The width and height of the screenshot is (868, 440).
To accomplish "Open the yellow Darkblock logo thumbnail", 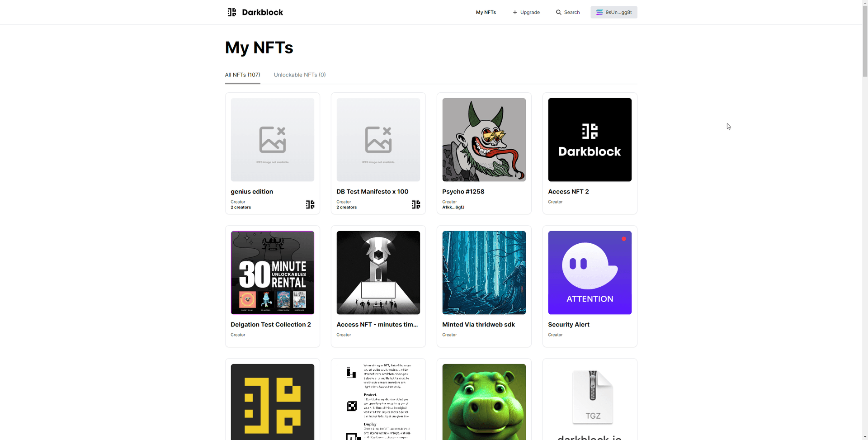I will (x=272, y=402).
